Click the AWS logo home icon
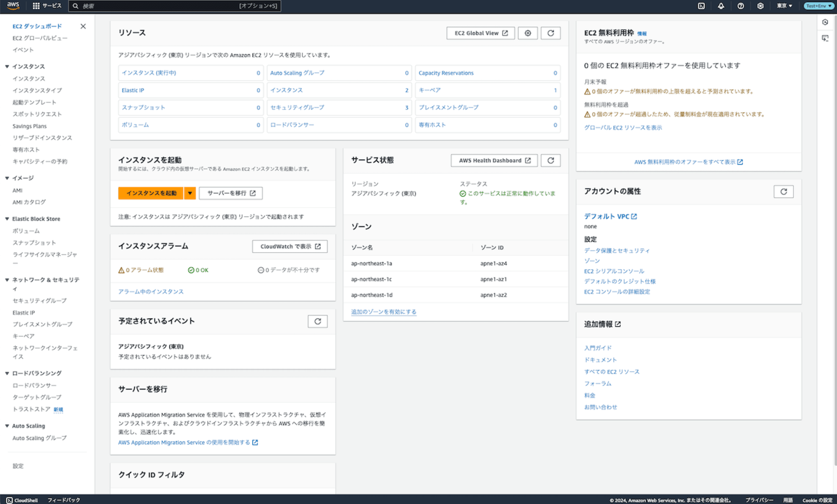Screen dimensions: 837x504 pos(13,6)
